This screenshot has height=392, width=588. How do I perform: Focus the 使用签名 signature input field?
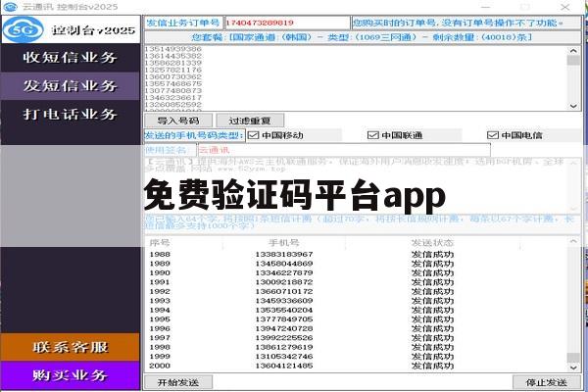click(344, 150)
